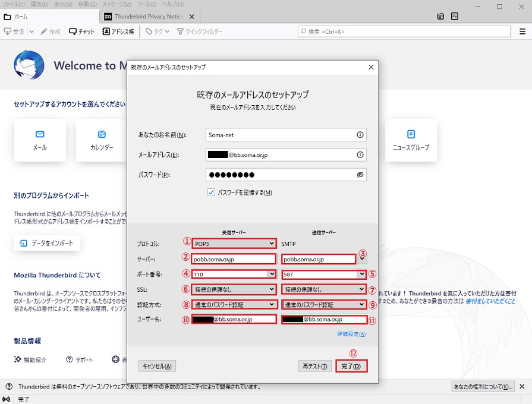Click the question icon in notification bar
This screenshot has width=532, height=404.
click(9, 386)
